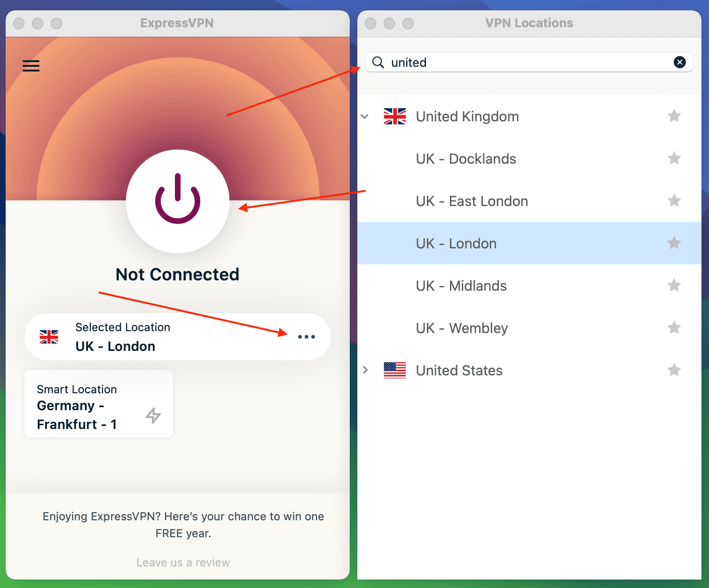Select UK - Wembley location

pos(529,328)
